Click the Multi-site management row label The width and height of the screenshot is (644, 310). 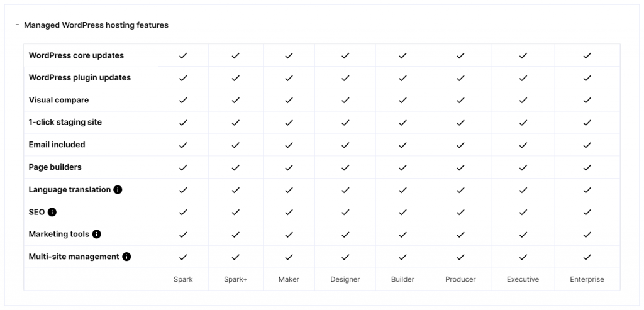(74, 257)
